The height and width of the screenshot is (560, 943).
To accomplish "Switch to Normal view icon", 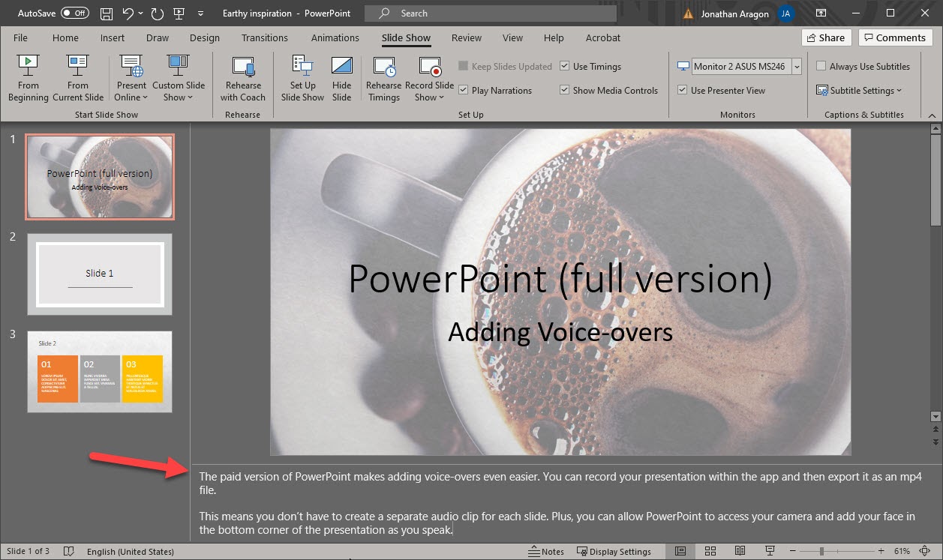I will pyautogui.click(x=680, y=551).
